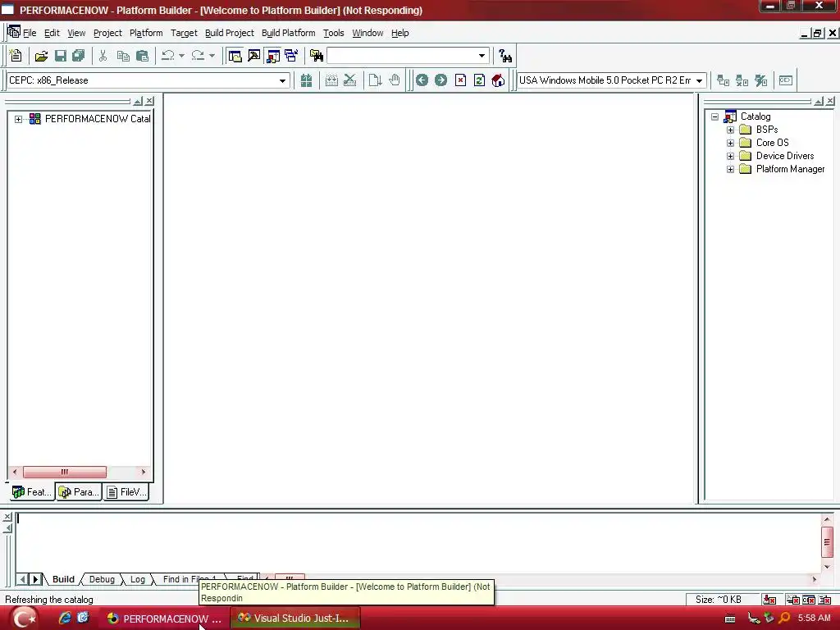Click the Cut scissors icon
840x630 pixels.
click(103, 55)
